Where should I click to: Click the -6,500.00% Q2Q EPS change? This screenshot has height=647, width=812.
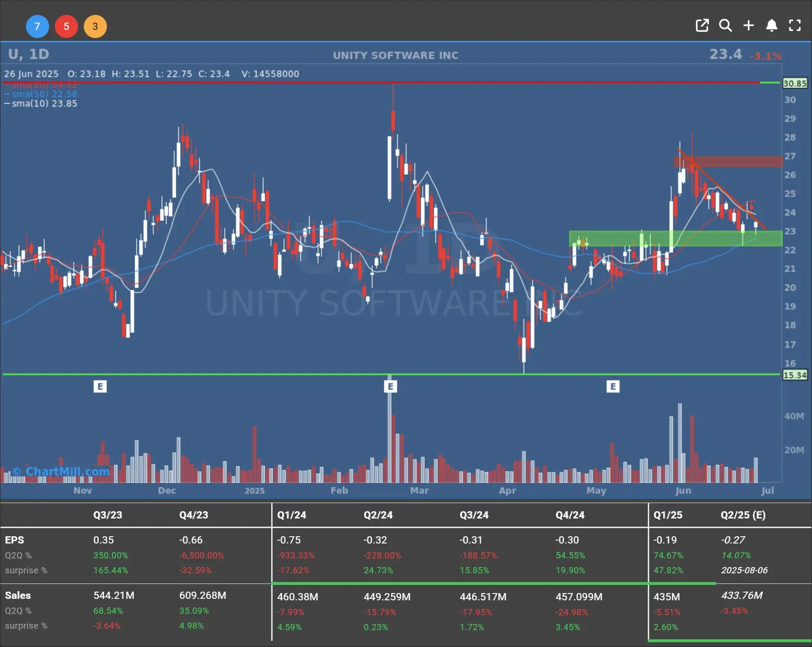click(201, 555)
